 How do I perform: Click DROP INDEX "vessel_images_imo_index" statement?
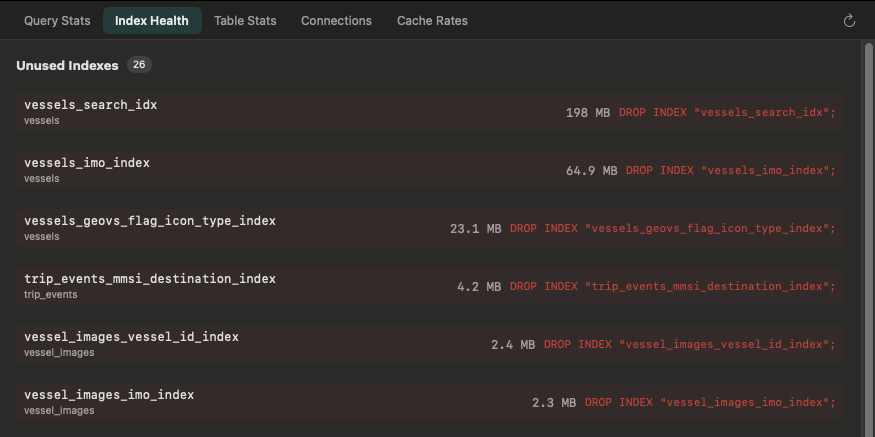point(710,403)
